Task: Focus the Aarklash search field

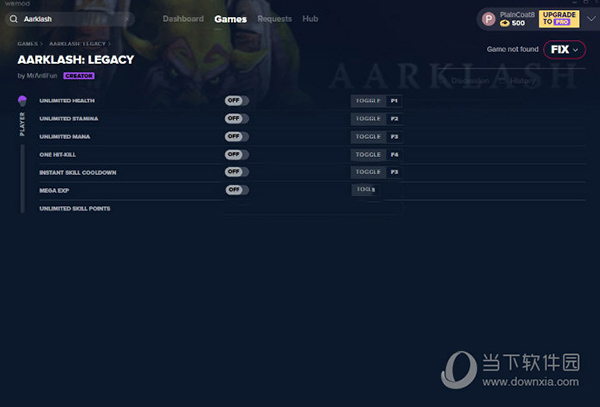Action: tap(70, 19)
